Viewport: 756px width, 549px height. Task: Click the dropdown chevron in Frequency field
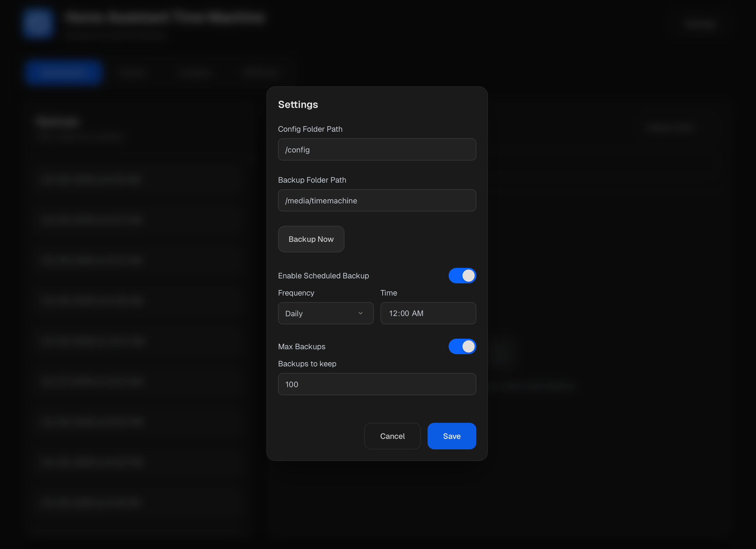360,313
